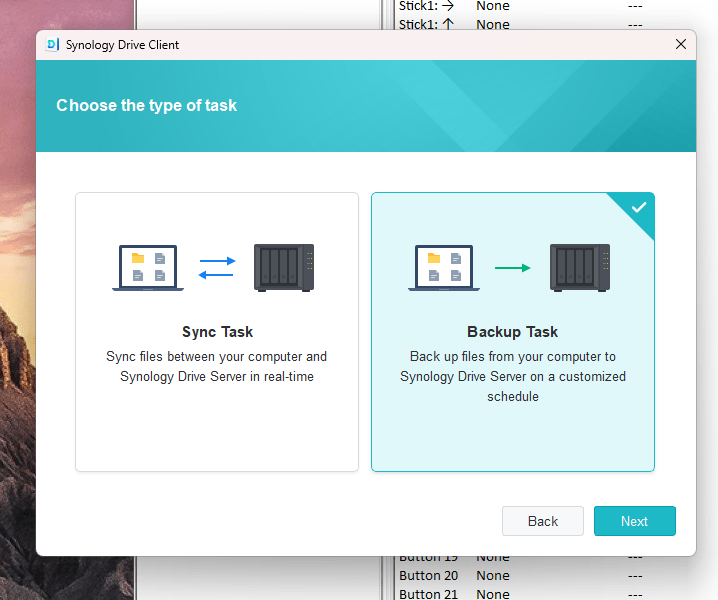Click the green one-way backup arrow
This screenshot has height=600, width=718.
pos(512,268)
